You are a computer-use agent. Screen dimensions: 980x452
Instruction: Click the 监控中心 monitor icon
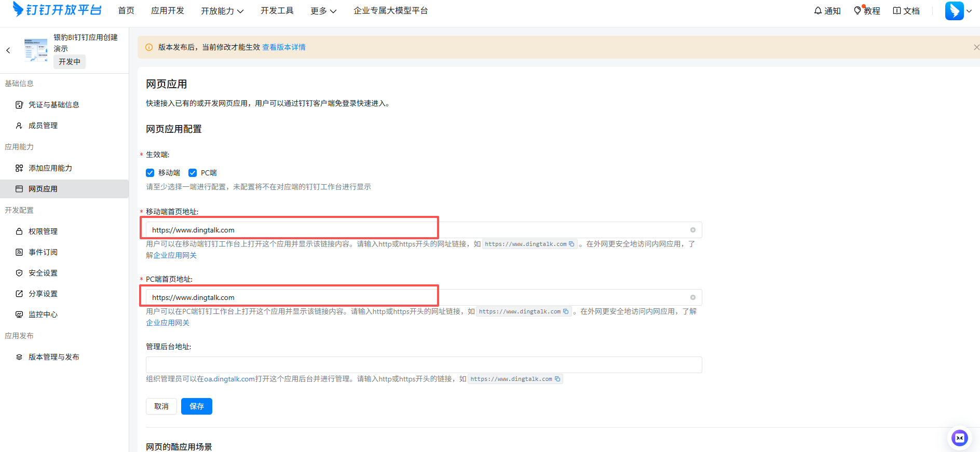[19, 314]
